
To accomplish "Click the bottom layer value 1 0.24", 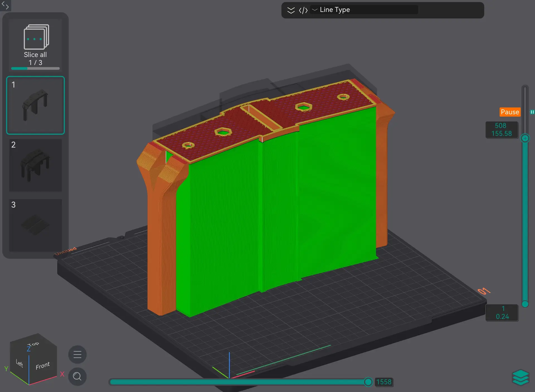I will tap(502, 313).
